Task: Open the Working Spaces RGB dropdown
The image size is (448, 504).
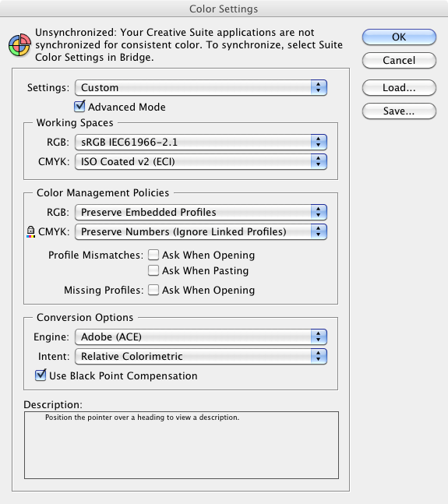Action: [201, 143]
